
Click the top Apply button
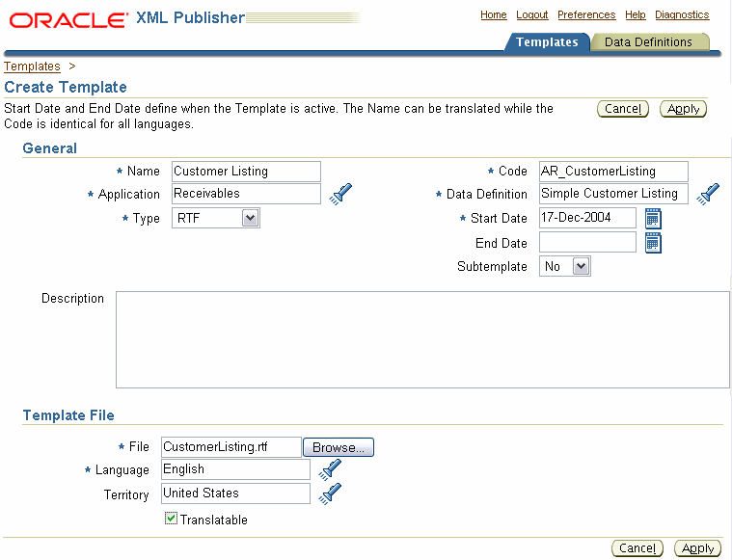[x=683, y=109]
